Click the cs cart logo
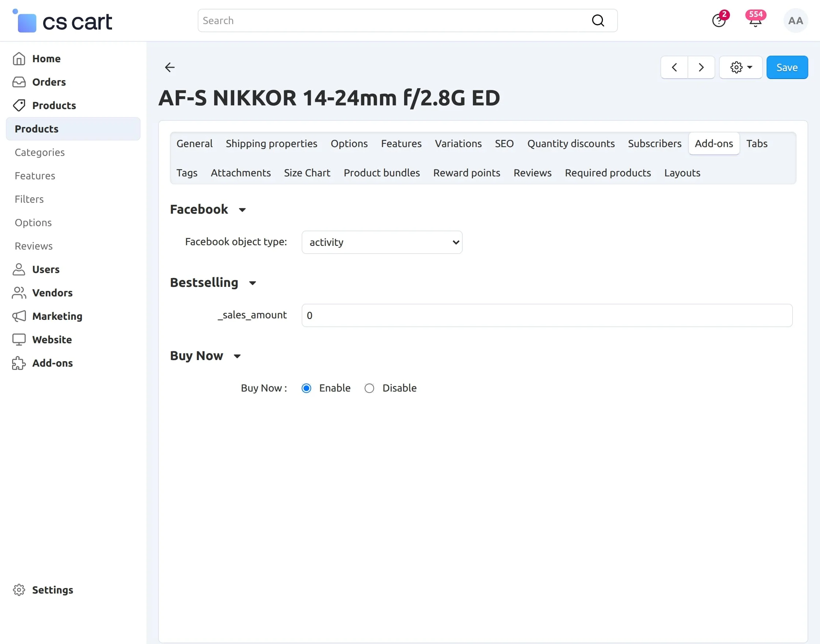The height and width of the screenshot is (644, 820). (63, 22)
